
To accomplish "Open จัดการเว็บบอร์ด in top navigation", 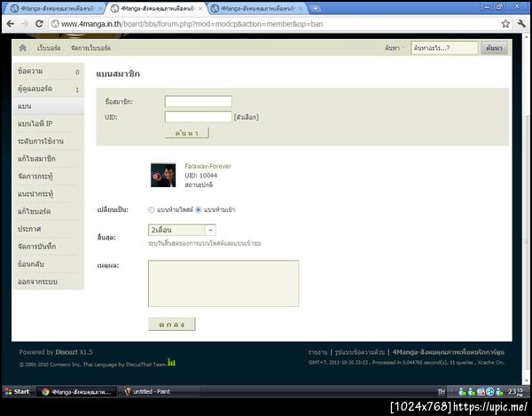I will pyautogui.click(x=90, y=48).
